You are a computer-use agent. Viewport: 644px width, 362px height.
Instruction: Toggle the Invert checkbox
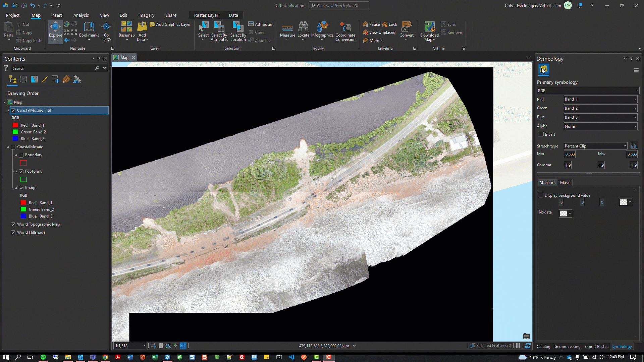[541, 134]
